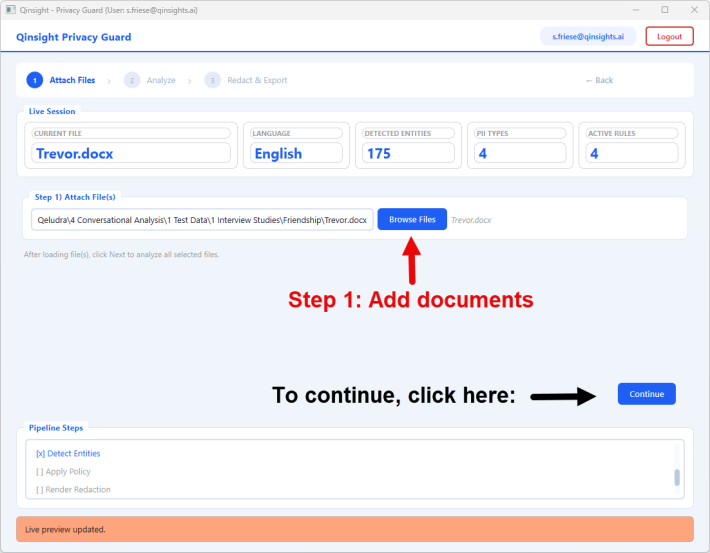The width and height of the screenshot is (710, 553).
Task: Open the Analyze step tab
Action: [x=161, y=80]
